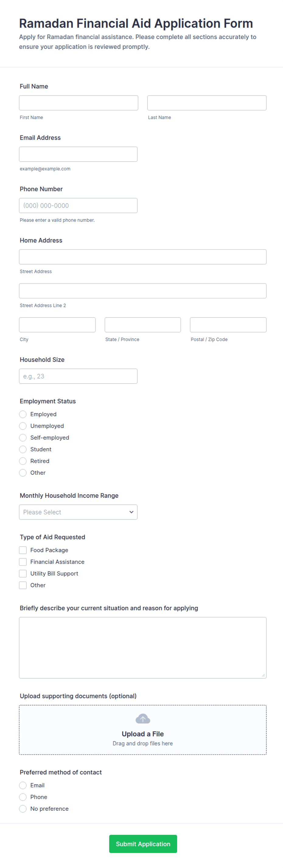Select the No preference contact option
The image size is (283, 868).
[23, 809]
